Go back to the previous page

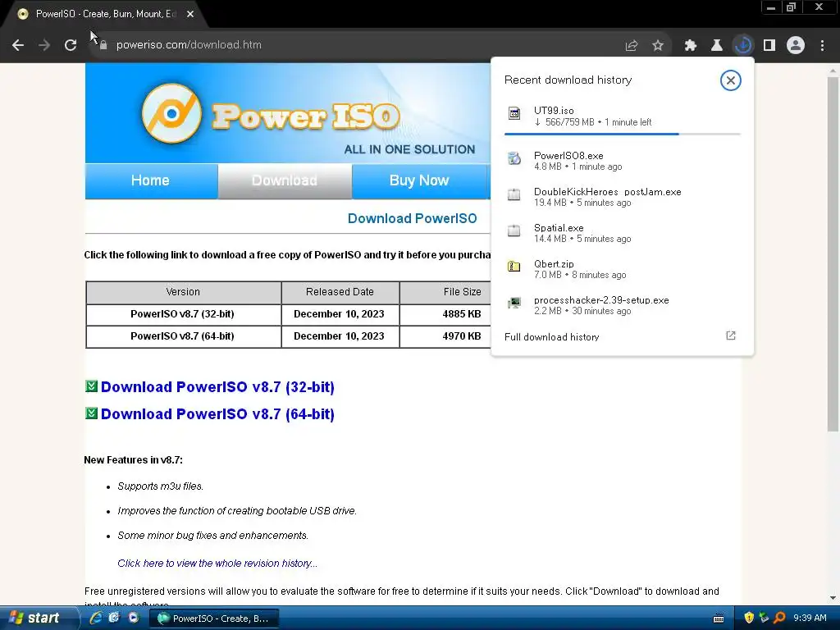point(18,45)
